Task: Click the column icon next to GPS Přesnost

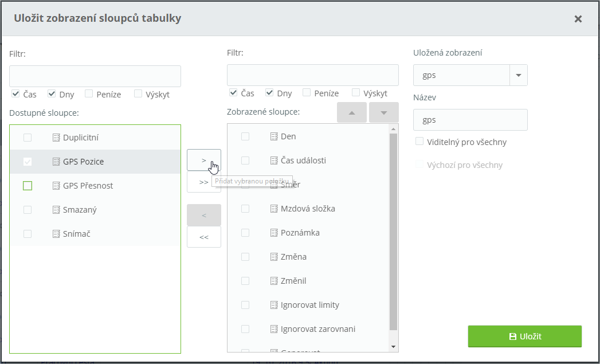Action: [56, 186]
